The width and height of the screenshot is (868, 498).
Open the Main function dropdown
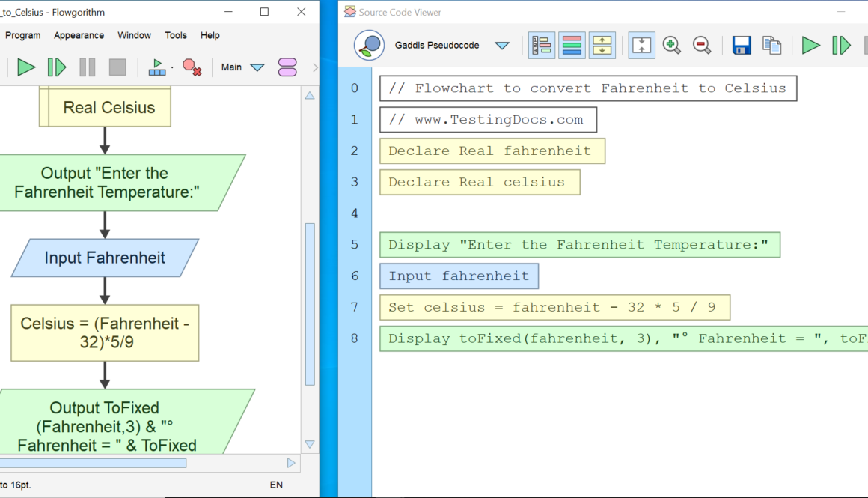[x=257, y=67]
